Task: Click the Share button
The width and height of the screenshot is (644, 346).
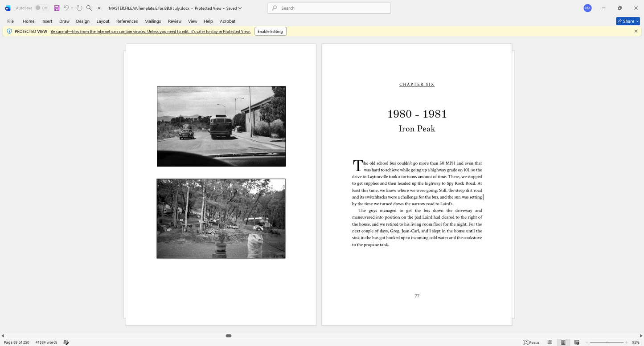Action: 628,21
